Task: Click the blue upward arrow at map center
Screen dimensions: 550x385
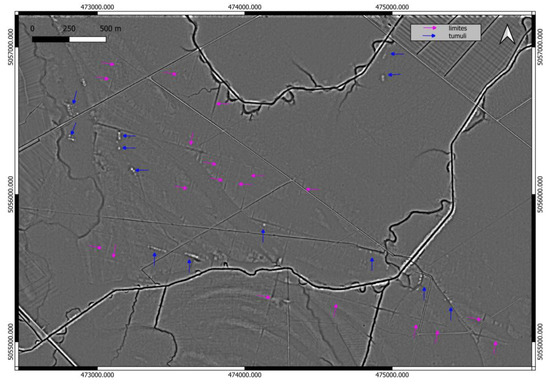Action: 263,236
